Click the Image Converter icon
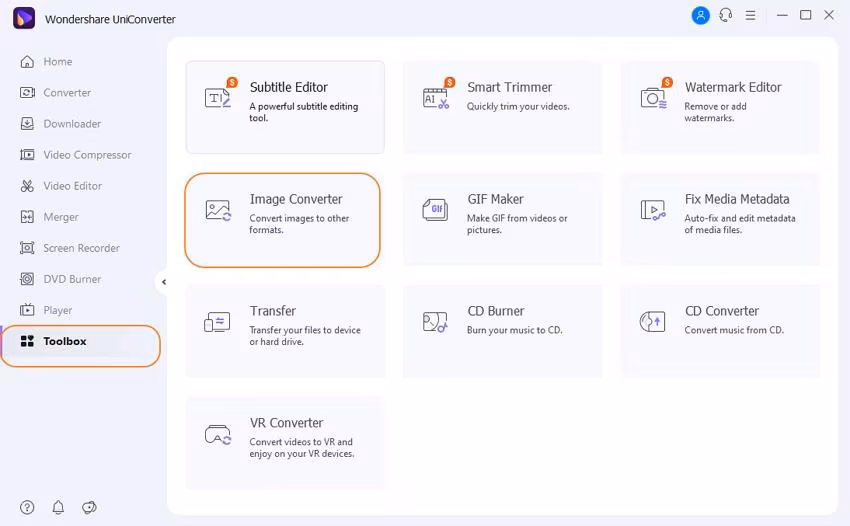This screenshot has height=526, width=850. tap(218, 210)
